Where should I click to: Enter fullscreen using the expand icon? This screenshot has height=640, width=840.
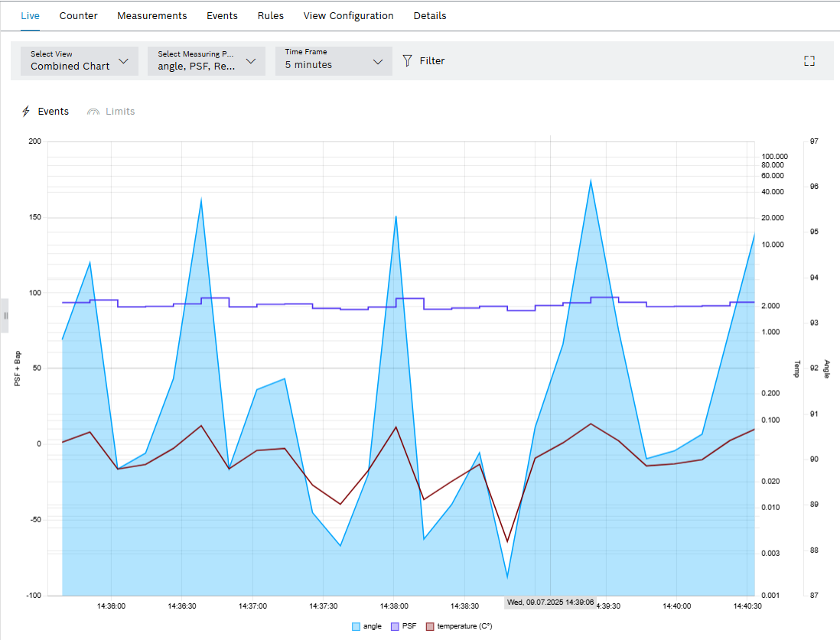click(x=809, y=60)
